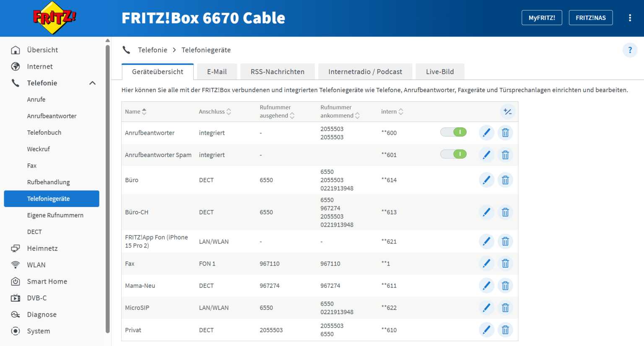The image size is (644, 346).
Task: Click the outgoing number 2055503 of Privat
Action: pyautogui.click(x=271, y=330)
